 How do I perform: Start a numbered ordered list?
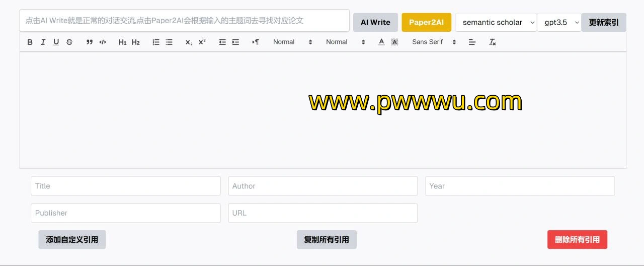(x=156, y=42)
